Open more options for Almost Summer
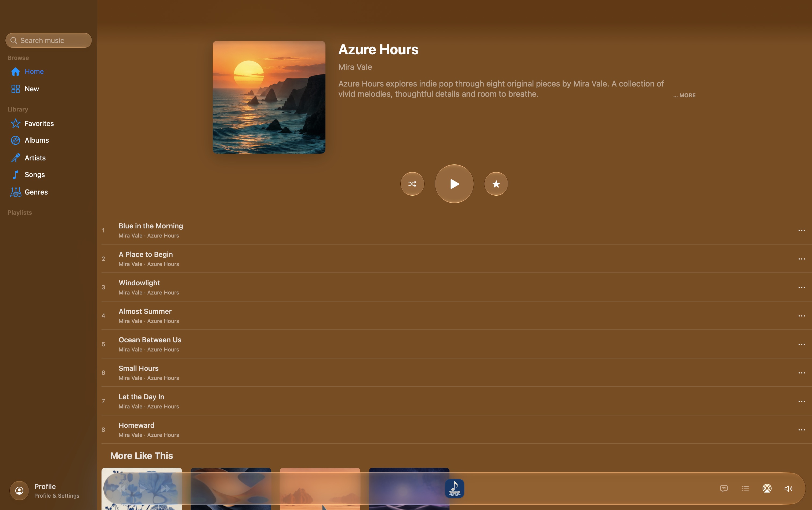Image resolution: width=812 pixels, height=510 pixels. [x=801, y=316]
